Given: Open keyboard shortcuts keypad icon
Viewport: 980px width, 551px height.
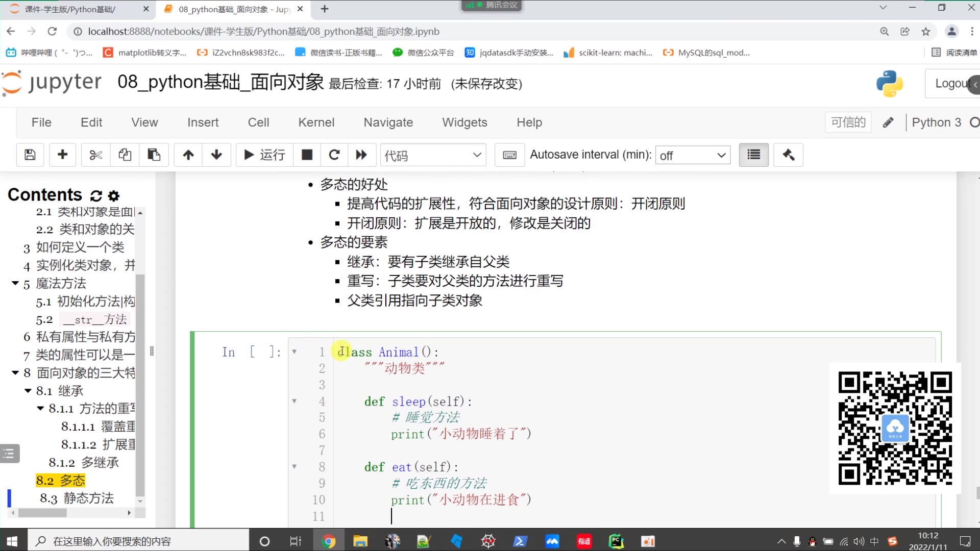Looking at the screenshot, I should (x=509, y=155).
